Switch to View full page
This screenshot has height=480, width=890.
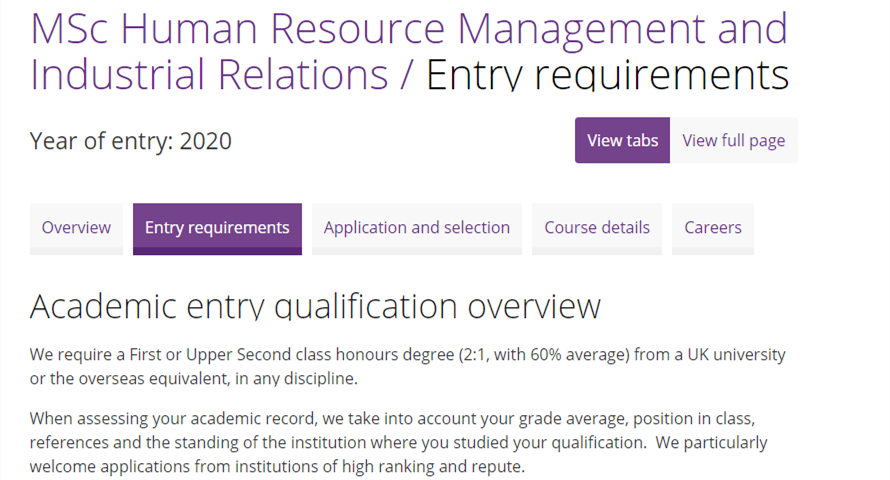pyautogui.click(x=733, y=140)
